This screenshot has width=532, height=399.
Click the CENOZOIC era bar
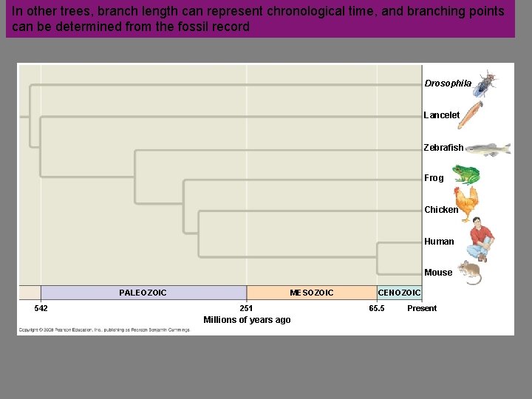399,293
